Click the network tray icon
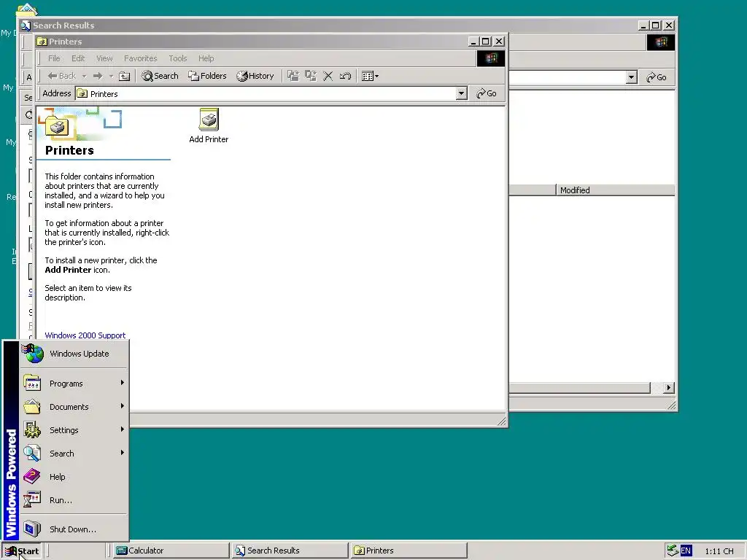The image size is (747, 560). tap(672, 551)
